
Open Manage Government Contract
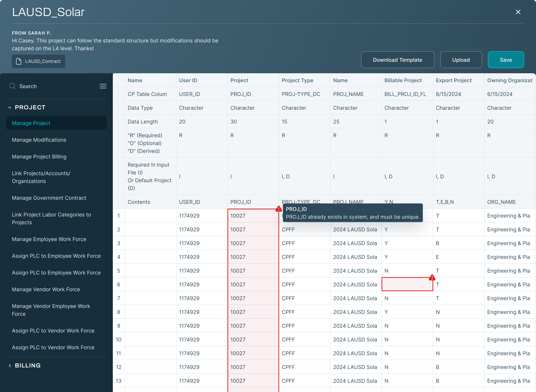point(49,198)
